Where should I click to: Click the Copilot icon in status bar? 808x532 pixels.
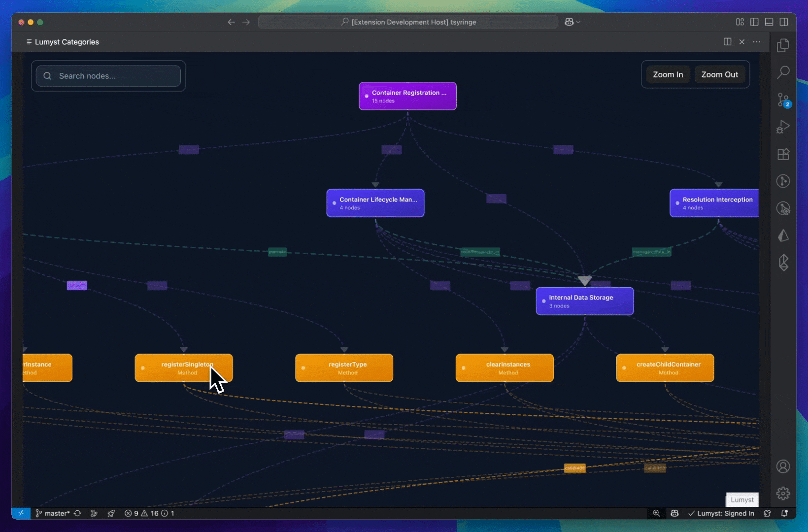click(x=674, y=513)
